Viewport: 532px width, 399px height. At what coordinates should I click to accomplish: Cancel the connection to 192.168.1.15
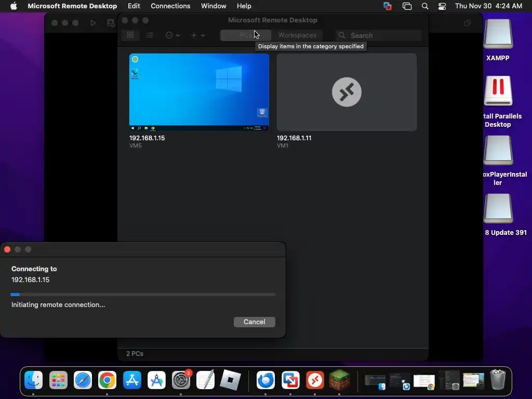255,322
